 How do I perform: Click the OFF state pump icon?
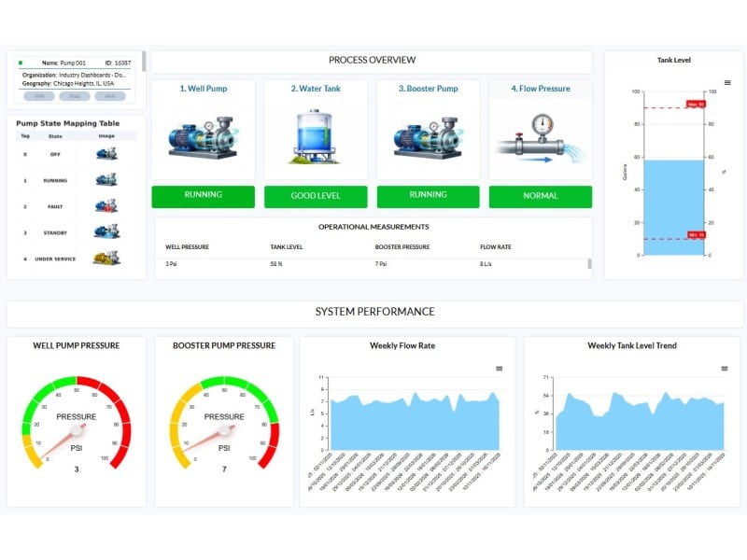click(106, 154)
